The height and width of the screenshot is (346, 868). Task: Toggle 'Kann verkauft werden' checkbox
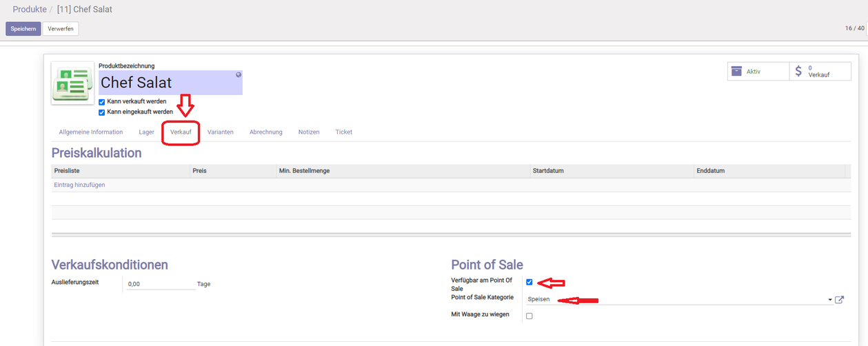click(x=102, y=102)
